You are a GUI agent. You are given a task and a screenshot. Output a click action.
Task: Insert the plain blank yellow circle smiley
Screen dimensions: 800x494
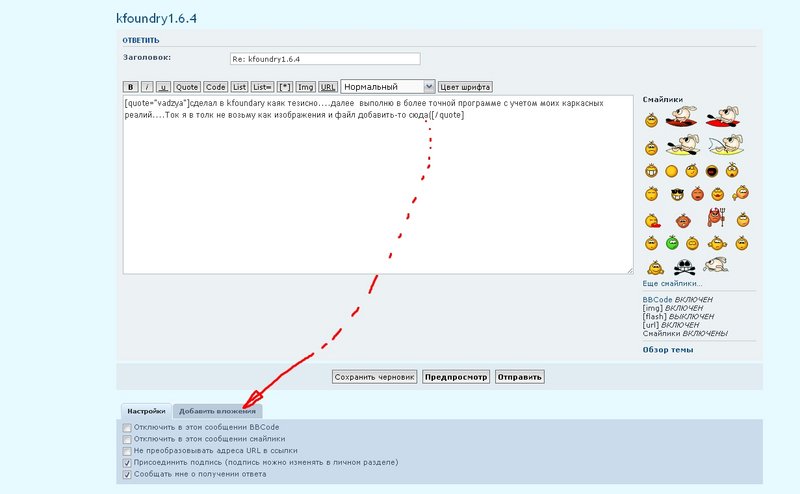[671, 171]
